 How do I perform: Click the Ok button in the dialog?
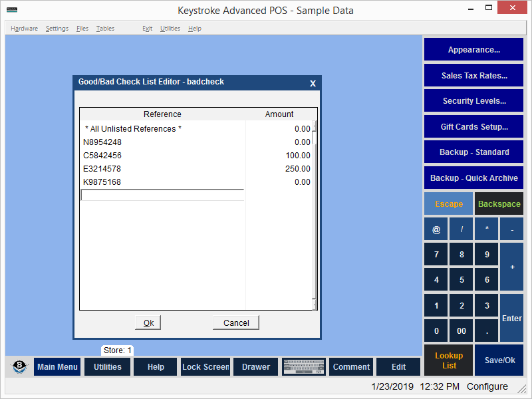[148, 323]
